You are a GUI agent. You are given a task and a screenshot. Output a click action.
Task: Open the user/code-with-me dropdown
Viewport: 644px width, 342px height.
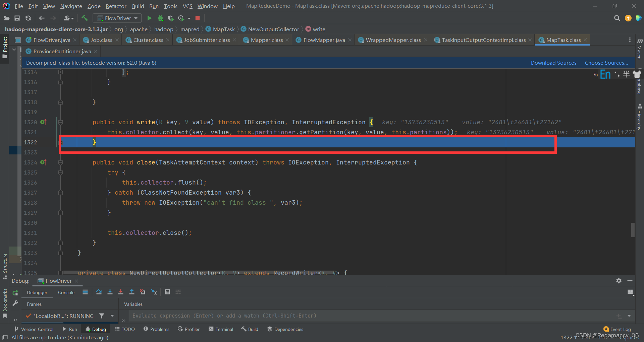click(x=69, y=18)
